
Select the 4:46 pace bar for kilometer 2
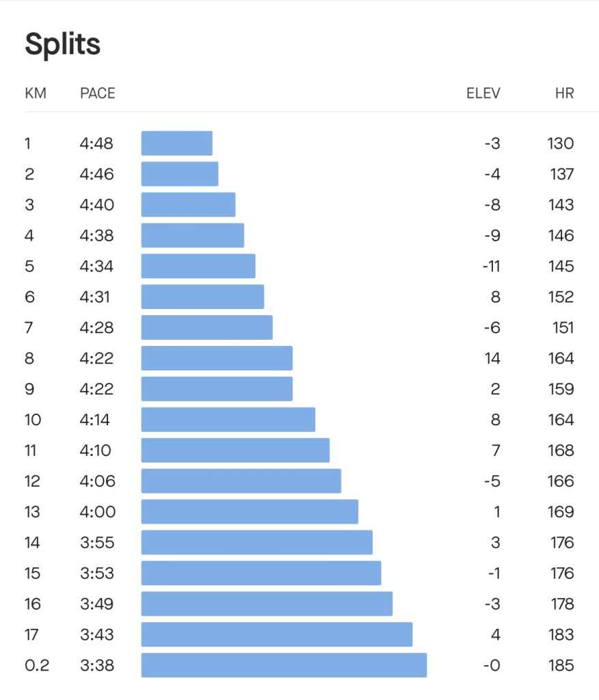(180, 174)
